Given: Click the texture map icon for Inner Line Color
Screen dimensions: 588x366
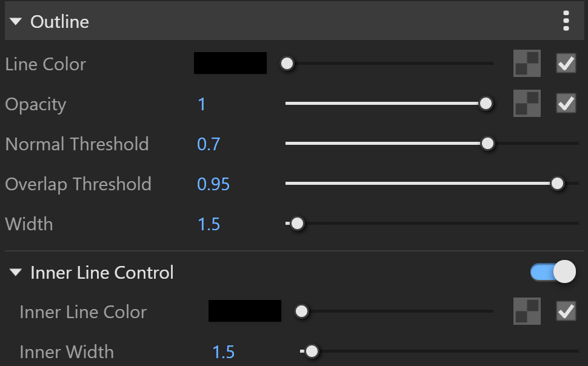Looking at the screenshot, I should coord(527,311).
